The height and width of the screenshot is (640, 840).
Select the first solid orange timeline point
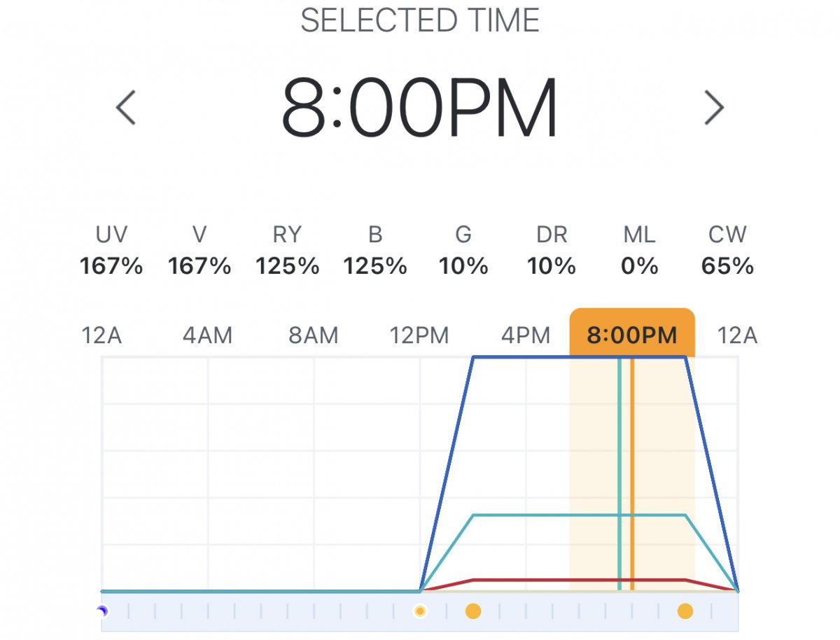(473, 611)
